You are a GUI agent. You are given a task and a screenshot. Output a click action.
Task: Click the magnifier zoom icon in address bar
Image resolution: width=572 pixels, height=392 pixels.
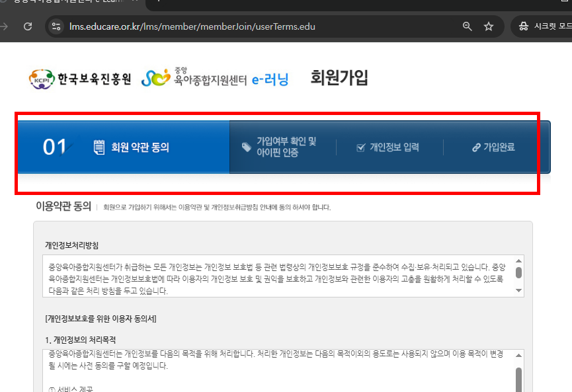tap(467, 26)
